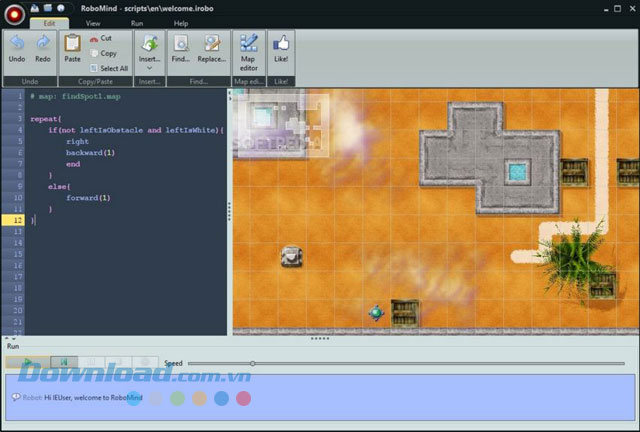
Task: Open the red RoboMind application menu button
Action: click(x=14, y=11)
